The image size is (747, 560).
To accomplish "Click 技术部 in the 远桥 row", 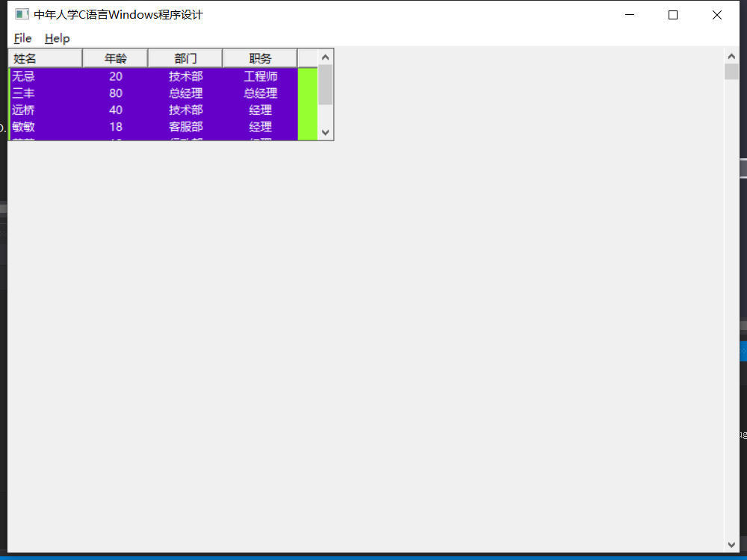I will pos(186,110).
